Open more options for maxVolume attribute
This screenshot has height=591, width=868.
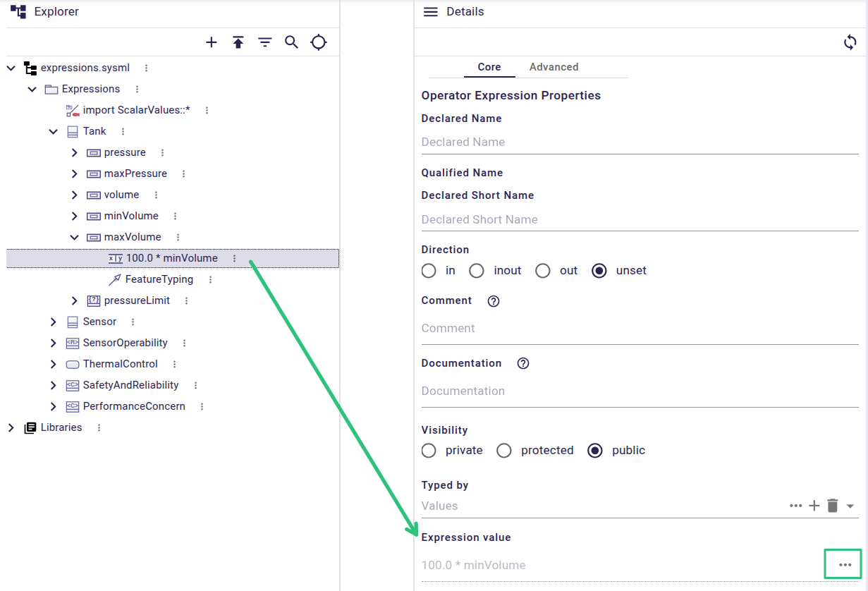[x=178, y=237]
